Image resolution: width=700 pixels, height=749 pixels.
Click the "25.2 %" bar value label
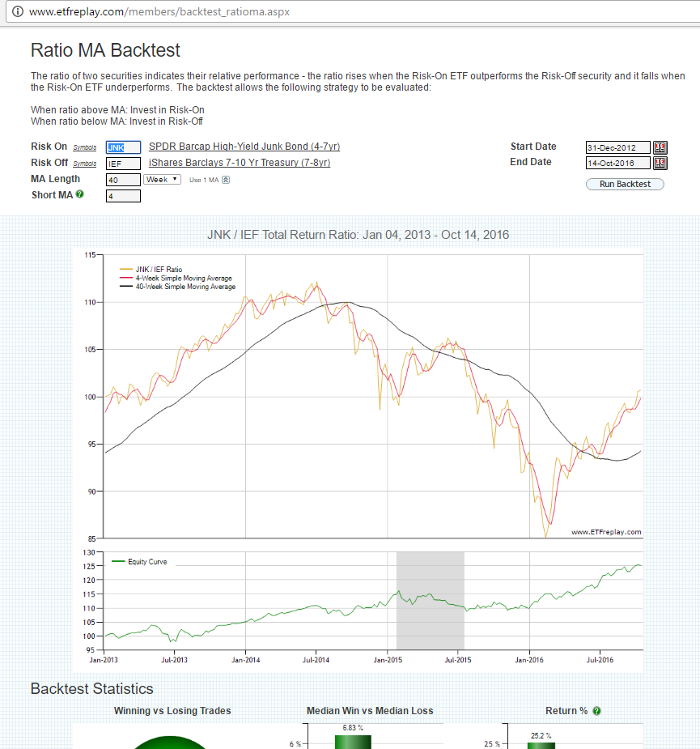541,735
